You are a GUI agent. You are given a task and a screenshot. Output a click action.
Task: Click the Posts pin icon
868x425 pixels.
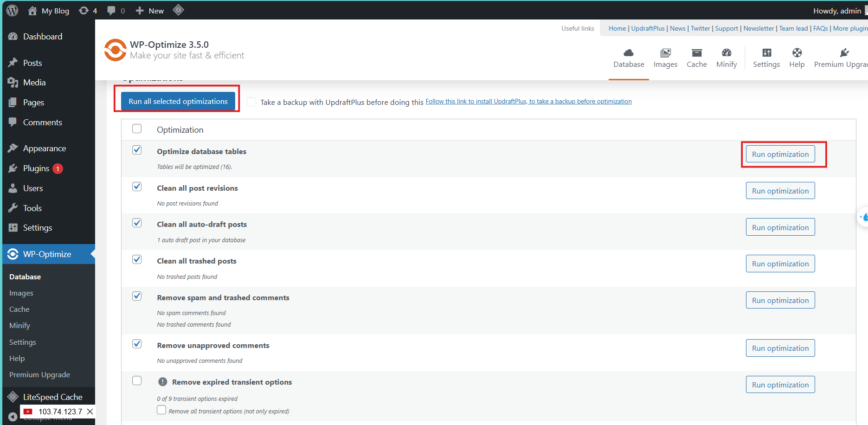13,63
